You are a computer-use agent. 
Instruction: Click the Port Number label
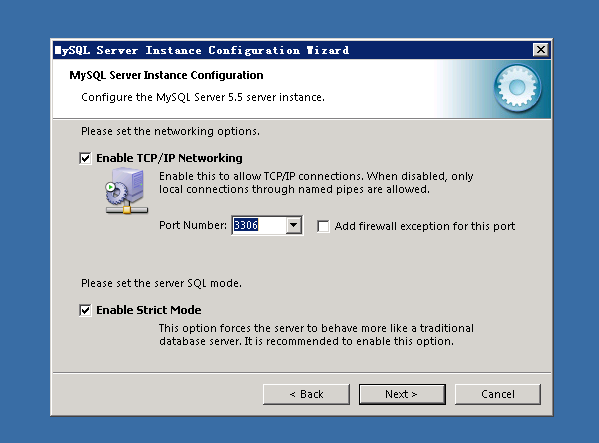pyautogui.click(x=193, y=225)
